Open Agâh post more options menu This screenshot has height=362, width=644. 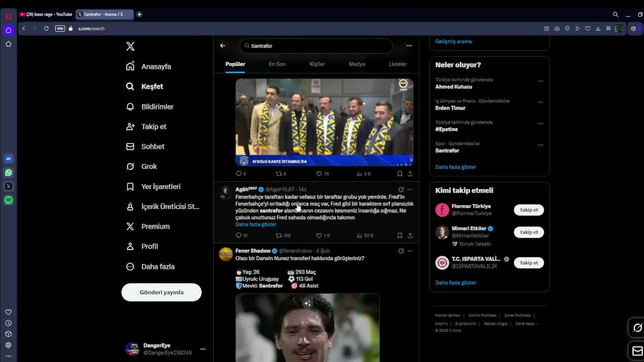click(410, 190)
